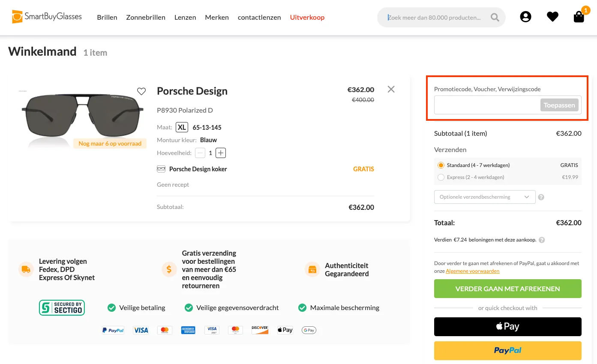The height and width of the screenshot is (364, 597).
Task: Decrease quantity with the minus stepper
Action: point(200,153)
